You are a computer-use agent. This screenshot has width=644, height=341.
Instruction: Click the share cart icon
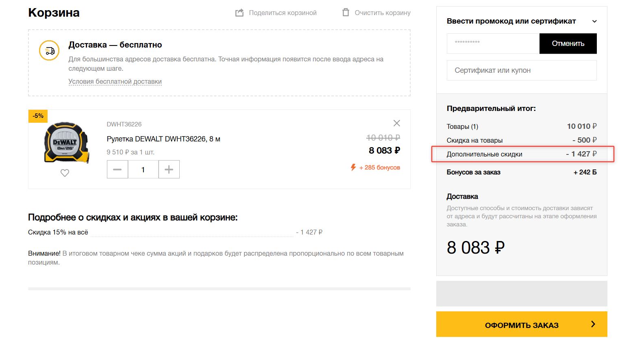[x=239, y=13]
